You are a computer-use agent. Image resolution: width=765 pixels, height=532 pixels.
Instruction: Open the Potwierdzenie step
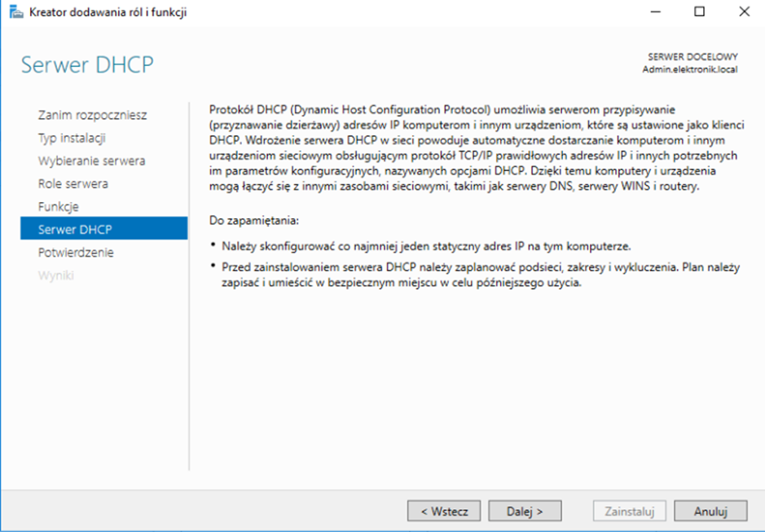(x=76, y=252)
